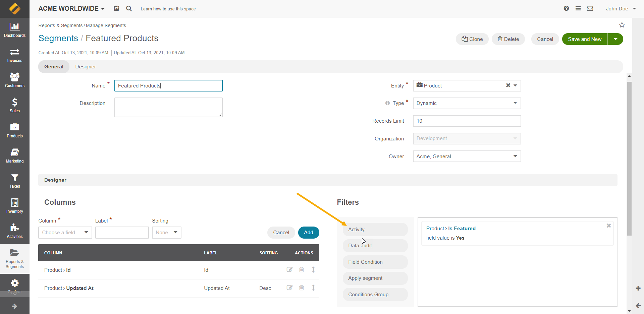Clear the Product entity selection
Image resolution: width=644 pixels, height=314 pixels.
point(508,85)
